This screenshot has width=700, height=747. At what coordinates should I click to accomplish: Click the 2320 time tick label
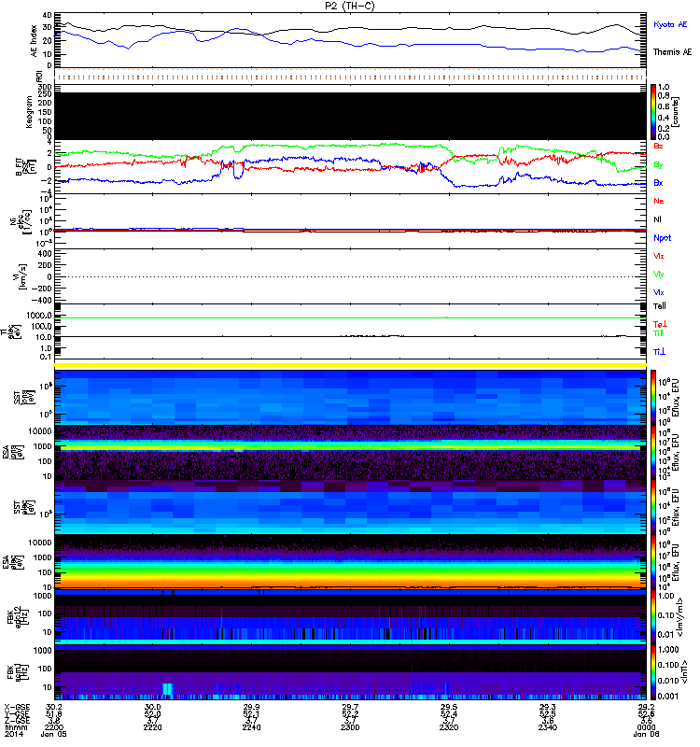(x=449, y=727)
